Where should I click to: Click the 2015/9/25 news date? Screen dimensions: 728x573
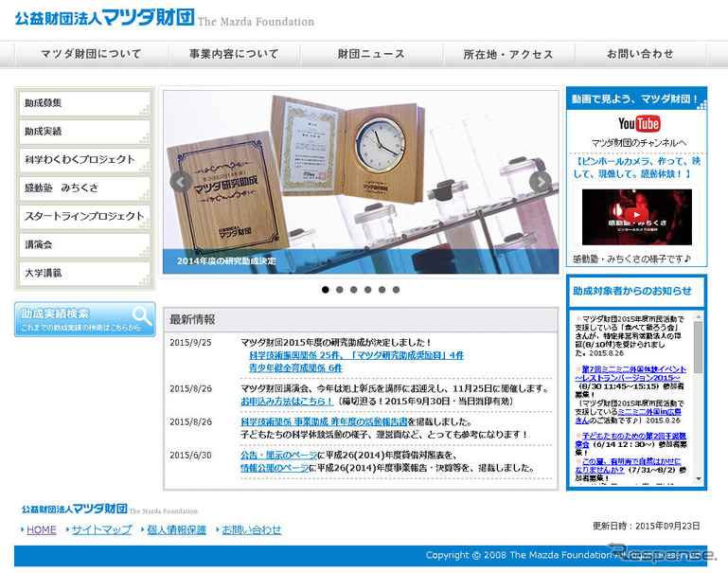point(190,343)
